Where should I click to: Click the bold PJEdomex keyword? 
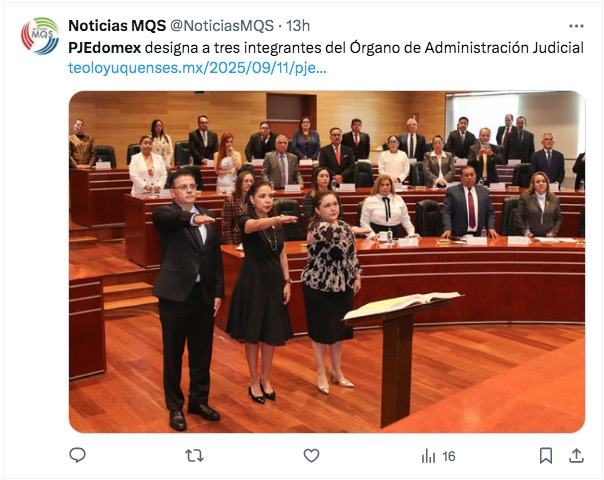(x=105, y=48)
